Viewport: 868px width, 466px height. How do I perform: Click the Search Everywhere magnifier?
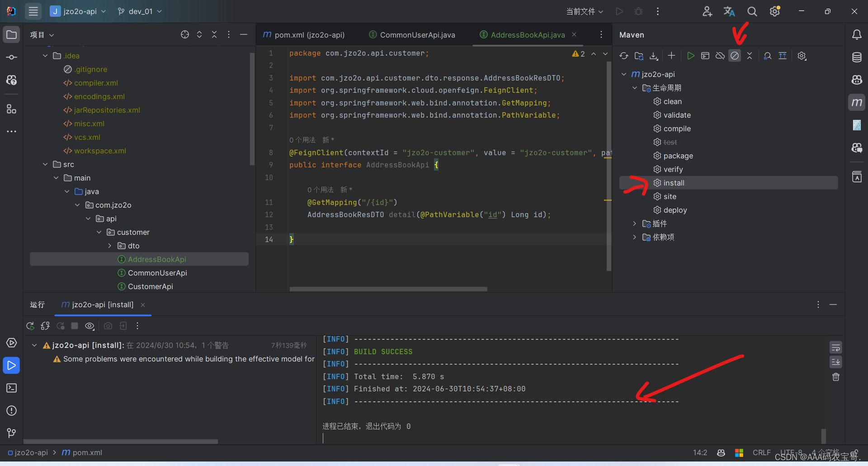click(752, 11)
